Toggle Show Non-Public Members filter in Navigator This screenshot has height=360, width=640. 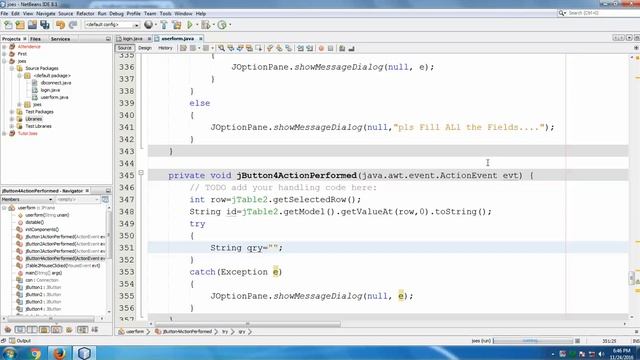(x=44, y=329)
